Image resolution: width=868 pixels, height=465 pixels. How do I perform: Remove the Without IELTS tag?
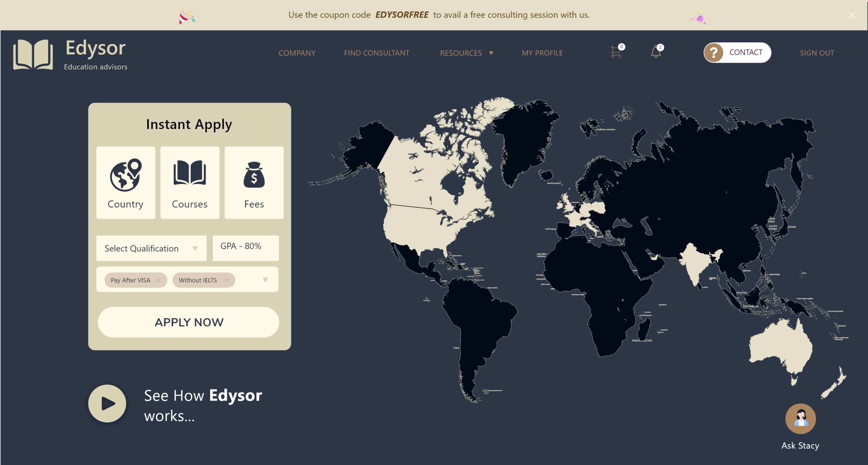226,280
